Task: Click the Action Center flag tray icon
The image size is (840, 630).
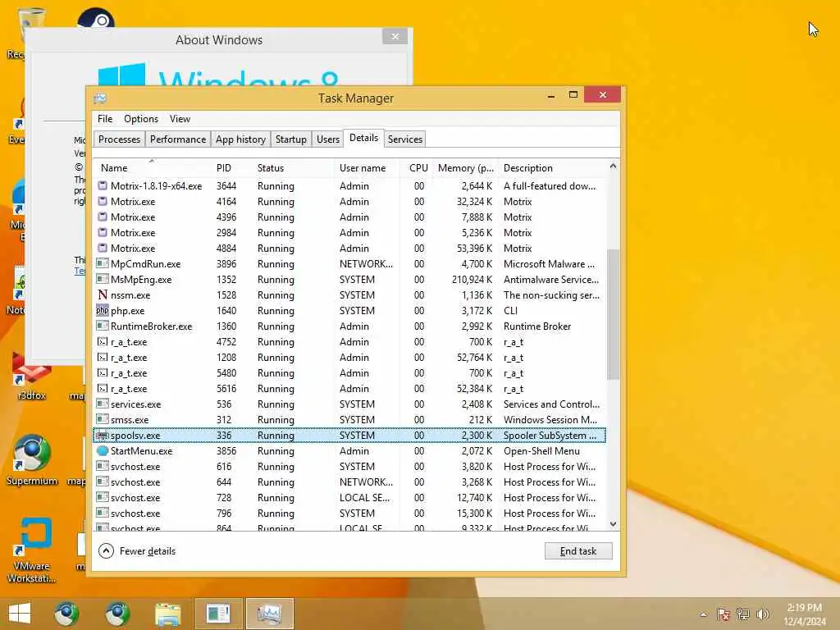Action: tap(724, 614)
